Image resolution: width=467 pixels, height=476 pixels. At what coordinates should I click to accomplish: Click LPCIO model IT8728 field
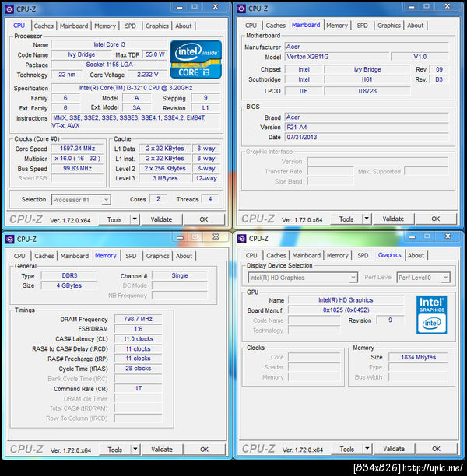[x=367, y=91]
